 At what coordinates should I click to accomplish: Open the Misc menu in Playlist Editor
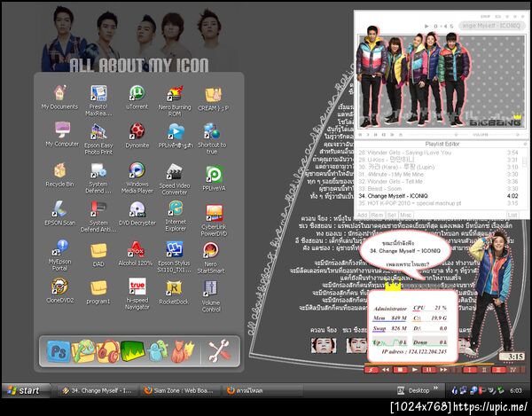[x=405, y=216]
